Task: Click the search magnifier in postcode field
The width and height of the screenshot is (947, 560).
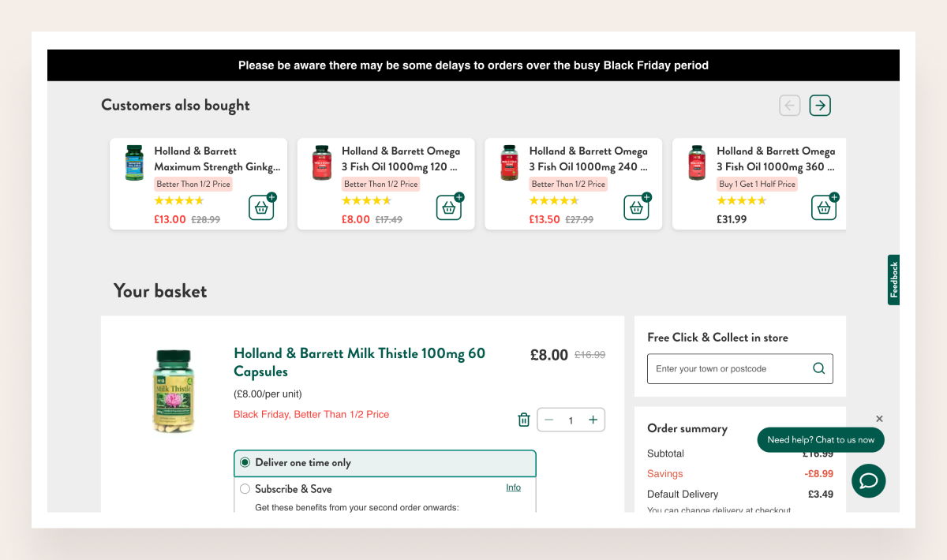Action: click(818, 368)
